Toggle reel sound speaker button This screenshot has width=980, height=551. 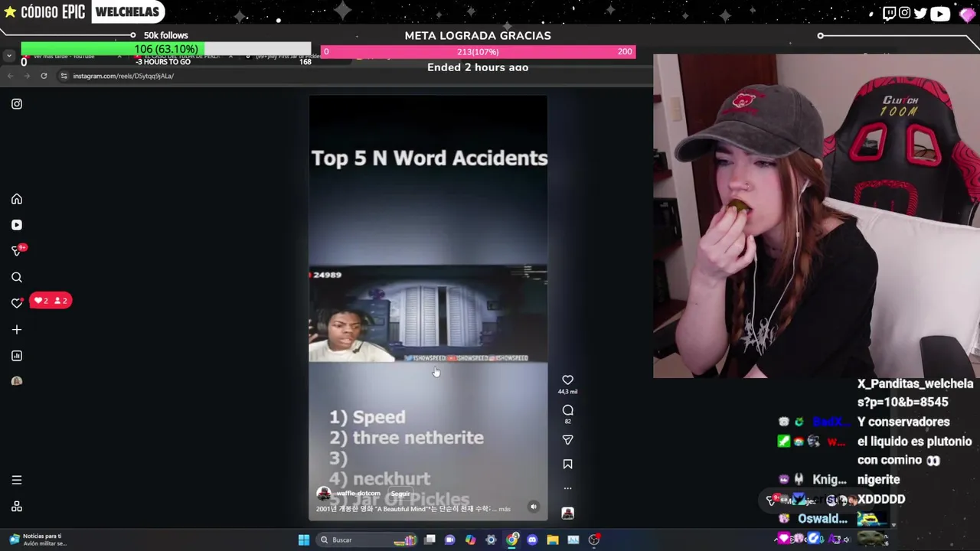point(534,507)
